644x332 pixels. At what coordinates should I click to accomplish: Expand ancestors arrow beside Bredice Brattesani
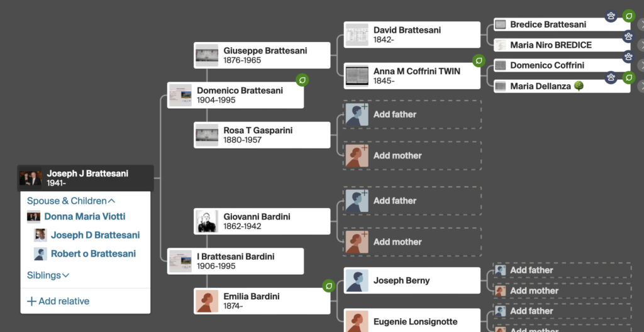(641, 25)
